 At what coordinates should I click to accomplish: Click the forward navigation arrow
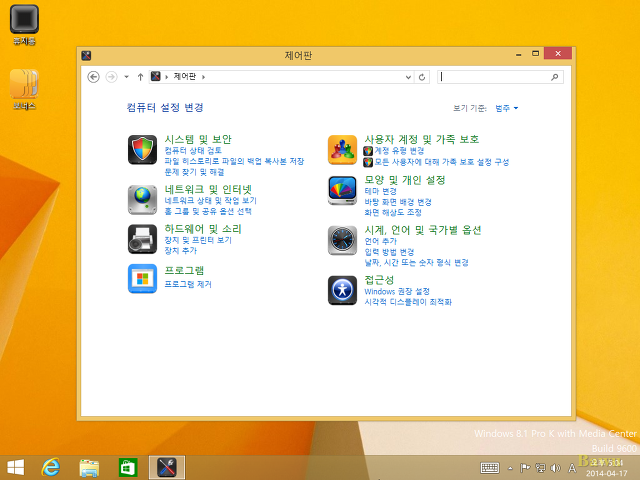point(111,77)
